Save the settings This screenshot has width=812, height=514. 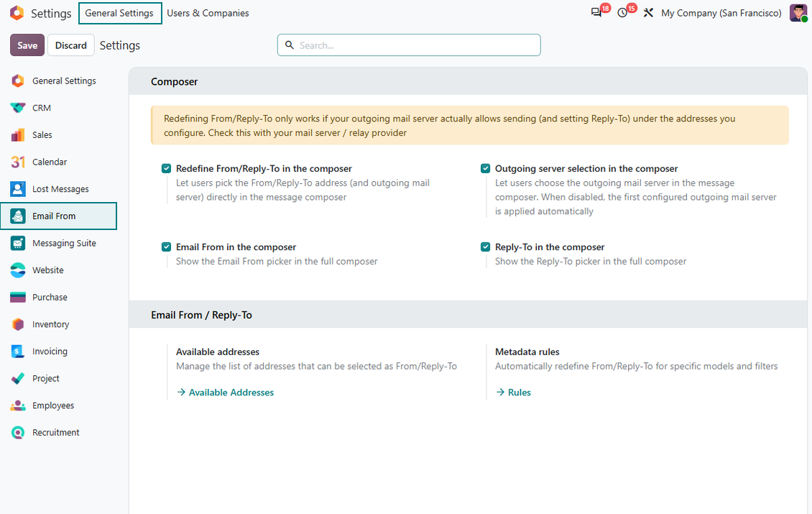click(x=27, y=45)
